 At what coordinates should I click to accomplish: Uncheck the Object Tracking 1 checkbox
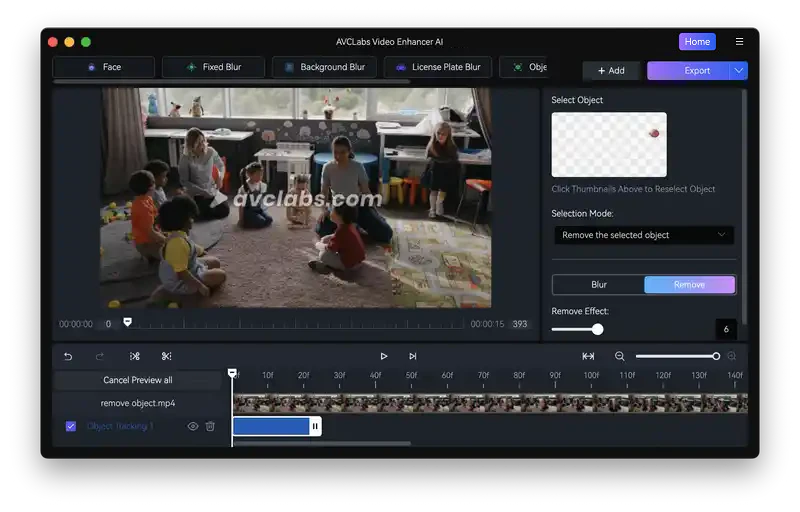click(71, 426)
